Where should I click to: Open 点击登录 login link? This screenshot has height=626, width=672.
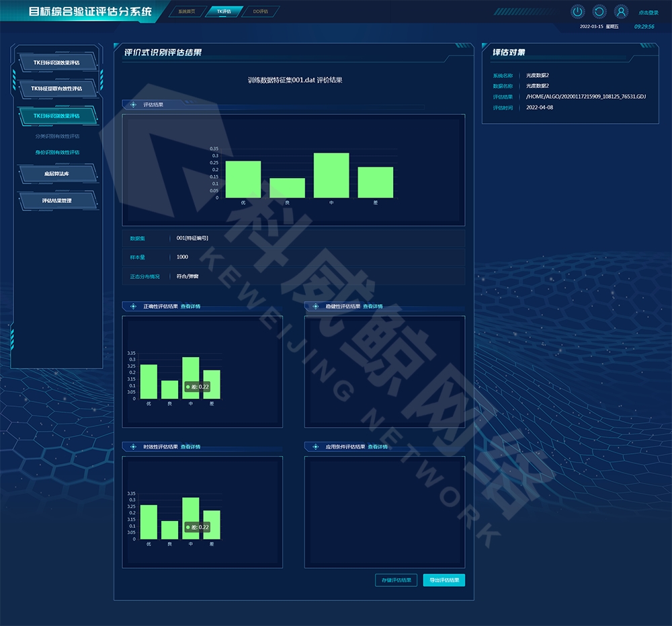648,12
